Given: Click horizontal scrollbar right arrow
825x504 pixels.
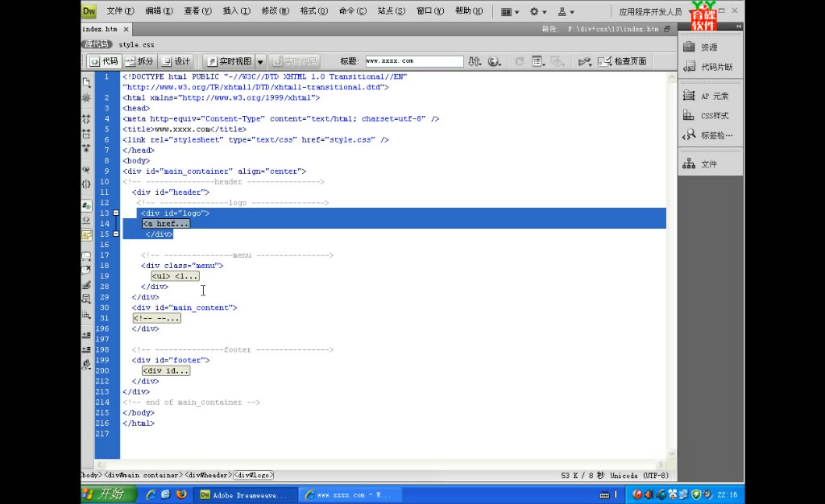Looking at the screenshot, I should point(661,465).
